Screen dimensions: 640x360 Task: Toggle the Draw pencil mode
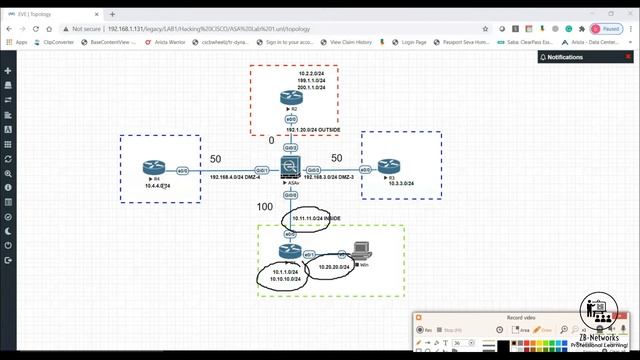542,330
